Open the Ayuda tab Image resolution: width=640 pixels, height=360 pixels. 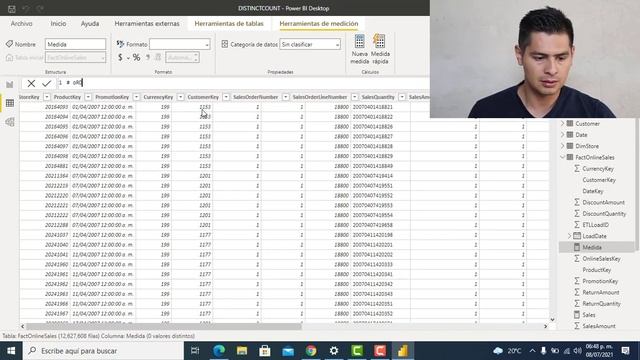click(x=90, y=24)
